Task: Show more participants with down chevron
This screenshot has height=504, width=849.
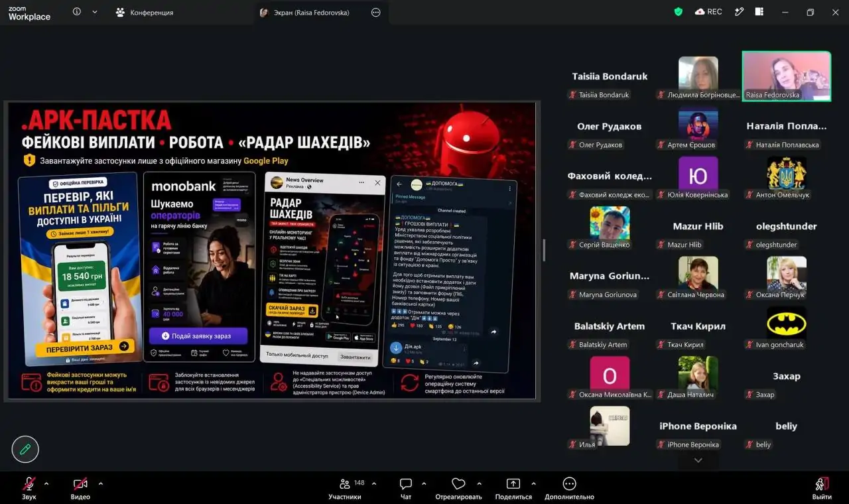Action: coord(698,460)
